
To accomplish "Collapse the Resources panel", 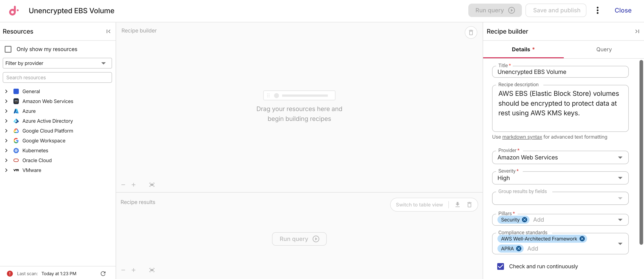I will point(108,32).
